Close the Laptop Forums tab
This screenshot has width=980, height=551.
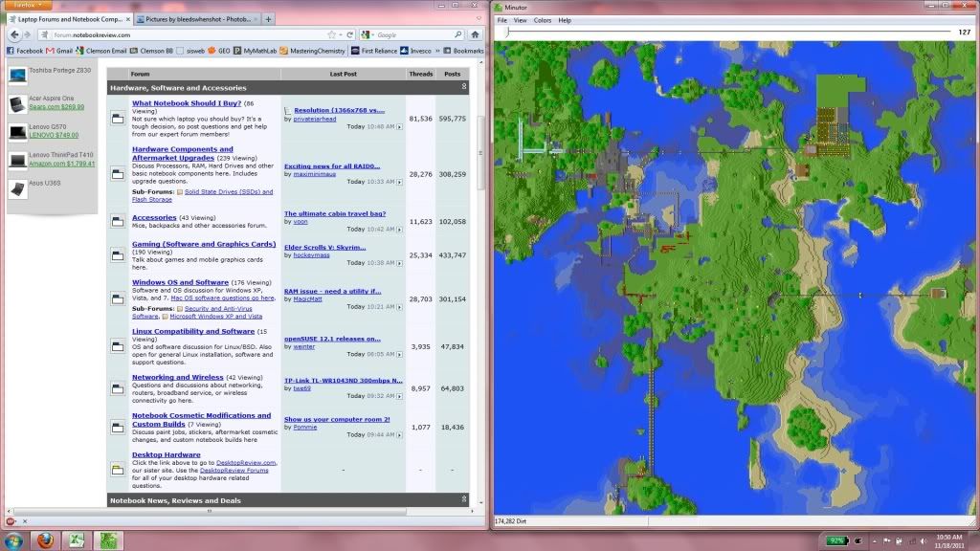tap(128, 19)
